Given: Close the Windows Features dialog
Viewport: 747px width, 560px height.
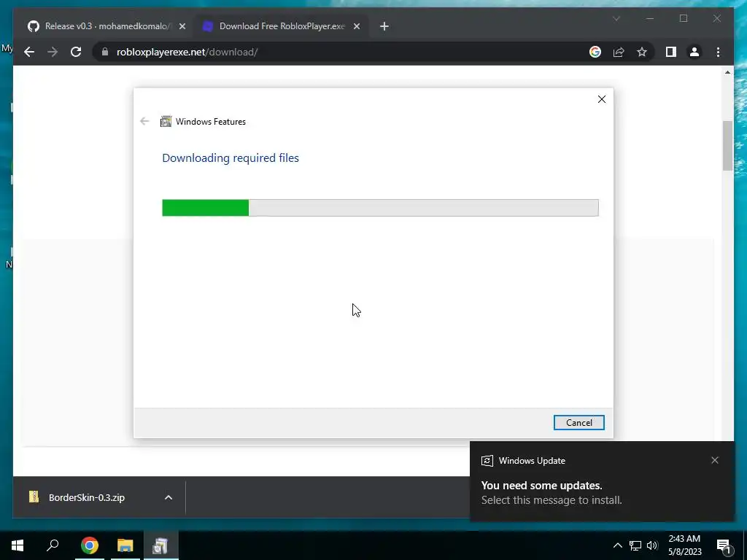Looking at the screenshot, I should tap(602, 99).
